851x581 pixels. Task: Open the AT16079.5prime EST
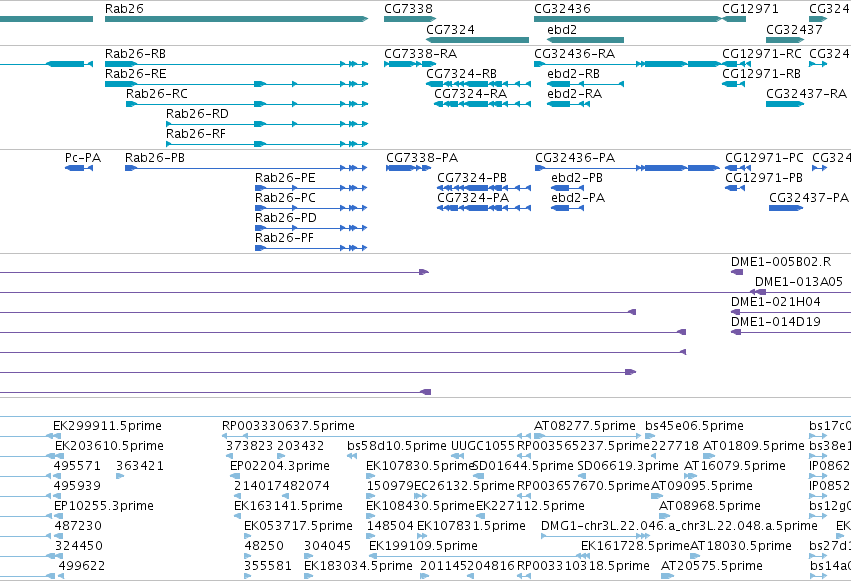[690, 476]
